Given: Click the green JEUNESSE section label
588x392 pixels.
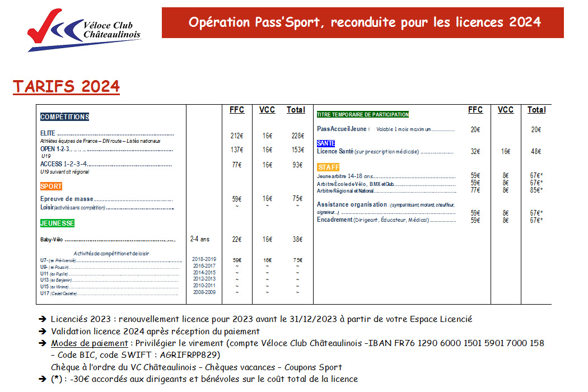Looking at the screenshot, I should (x=57, y=223).
